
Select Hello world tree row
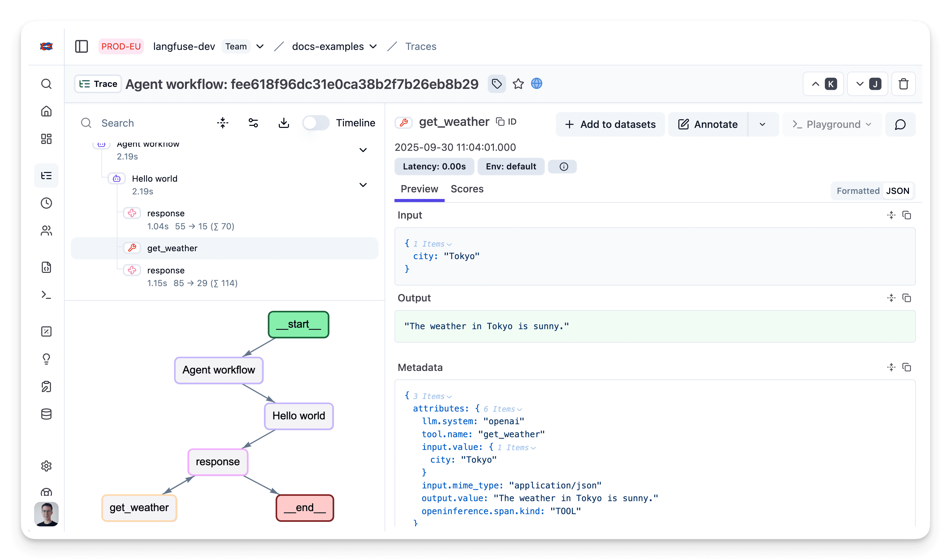pyautogui.click(x=224, y=185)
